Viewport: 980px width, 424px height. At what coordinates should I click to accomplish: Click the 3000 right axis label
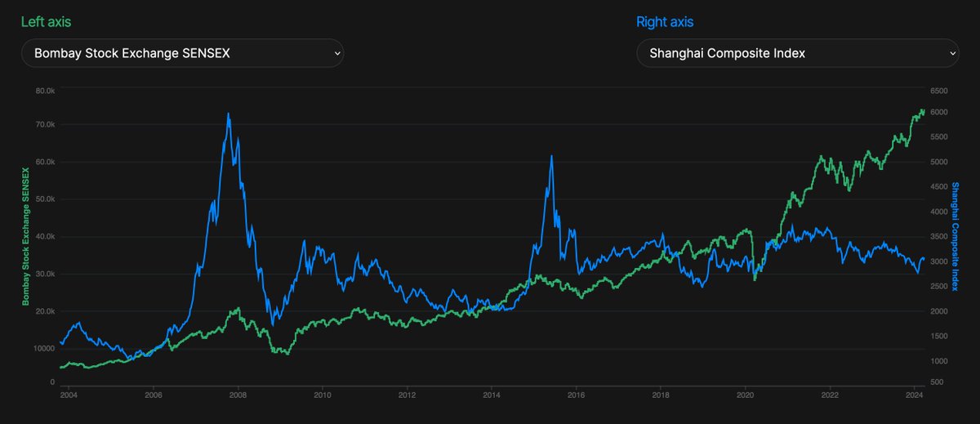[x=938, y=261]
